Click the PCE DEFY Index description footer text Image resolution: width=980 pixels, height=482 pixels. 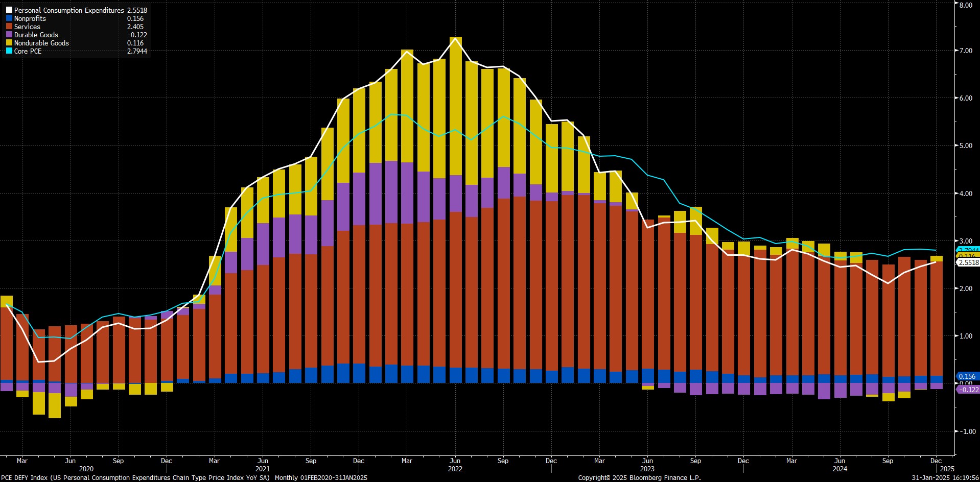(x=184, y=478)
